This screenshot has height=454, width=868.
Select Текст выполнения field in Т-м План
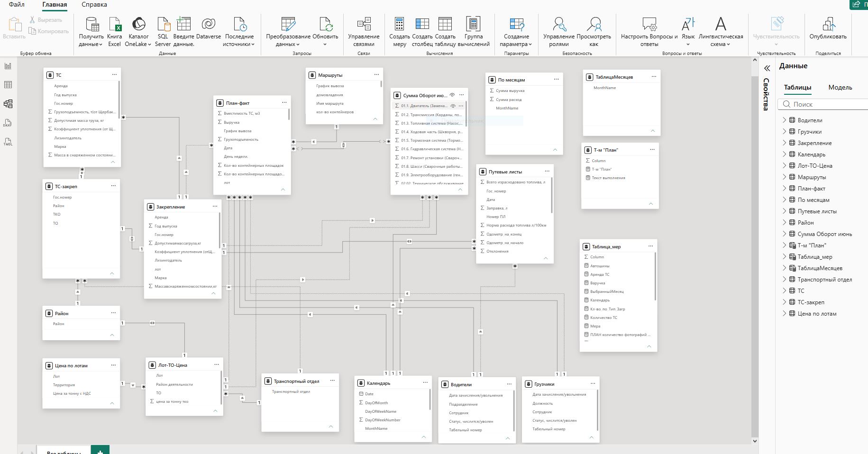pos(608,178)
